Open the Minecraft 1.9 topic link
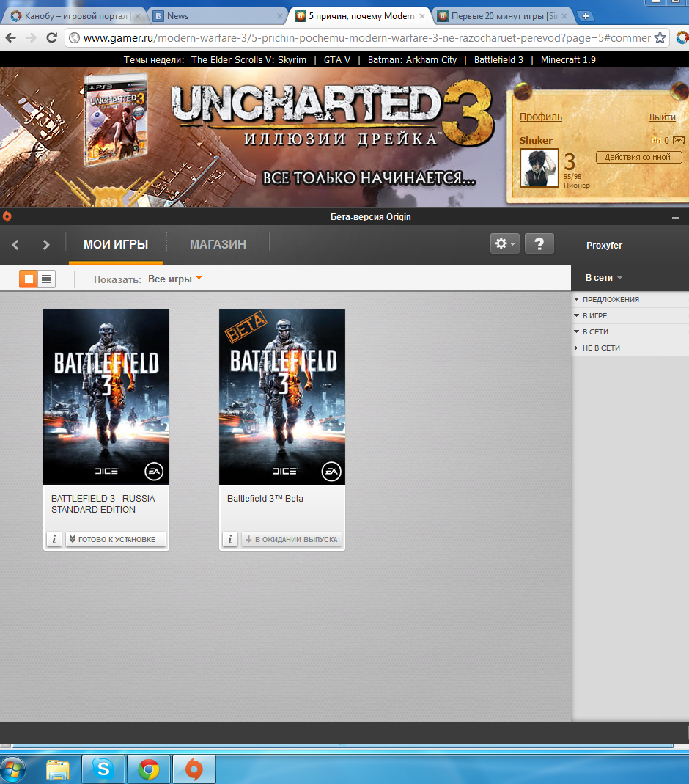Image resolution: width=689 pixels, height=784 pixels. pos(568,60)
